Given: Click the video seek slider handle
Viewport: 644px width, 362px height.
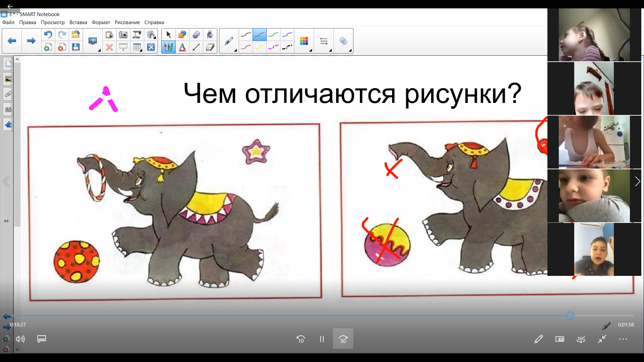Looking at the screenshot, I should 570,315.
